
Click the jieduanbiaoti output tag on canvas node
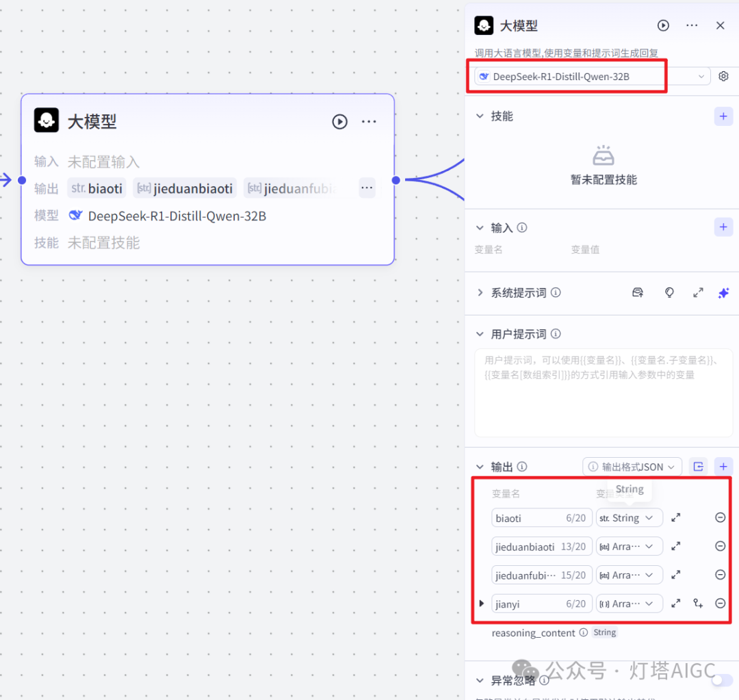click(185, 189)
